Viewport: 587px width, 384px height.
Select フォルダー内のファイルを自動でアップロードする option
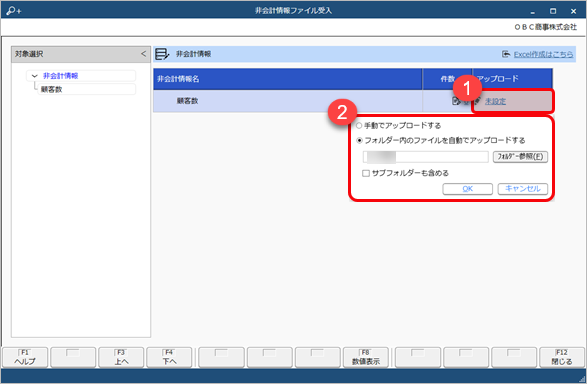click(x=359, y=141)
